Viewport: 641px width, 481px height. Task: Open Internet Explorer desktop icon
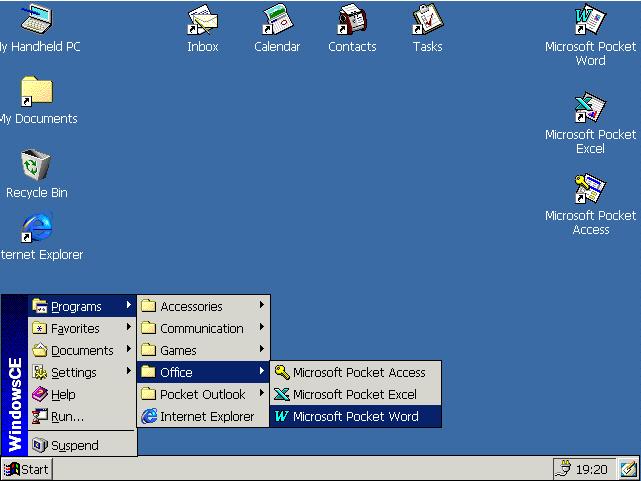point(37,227)
